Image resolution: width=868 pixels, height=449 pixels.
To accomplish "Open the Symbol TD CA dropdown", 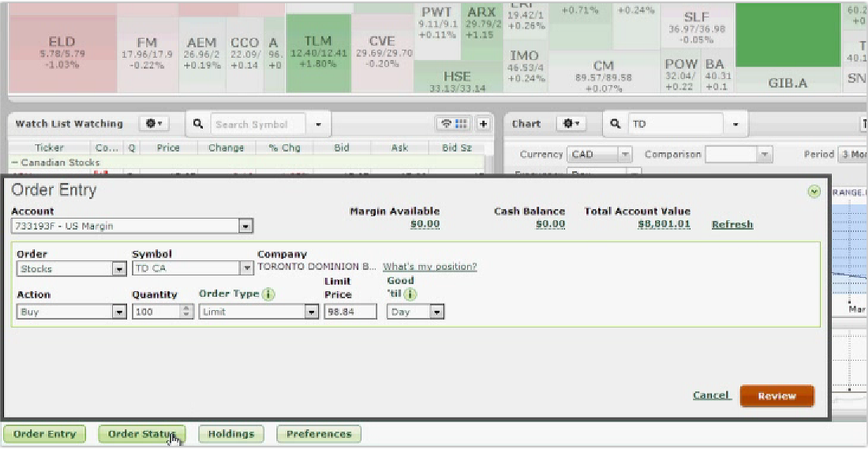I will click(x=246, y=268).
